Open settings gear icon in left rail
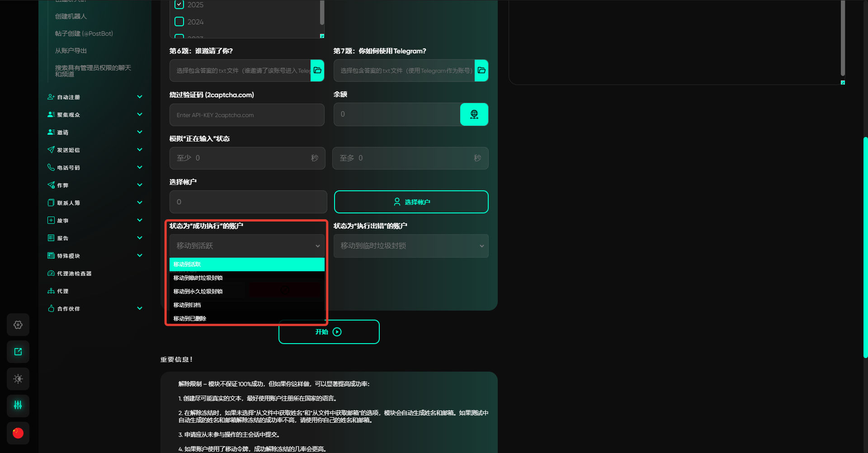The height and width of the screenshot is (453, 868). pyautogui.click(x=18, y=325)
